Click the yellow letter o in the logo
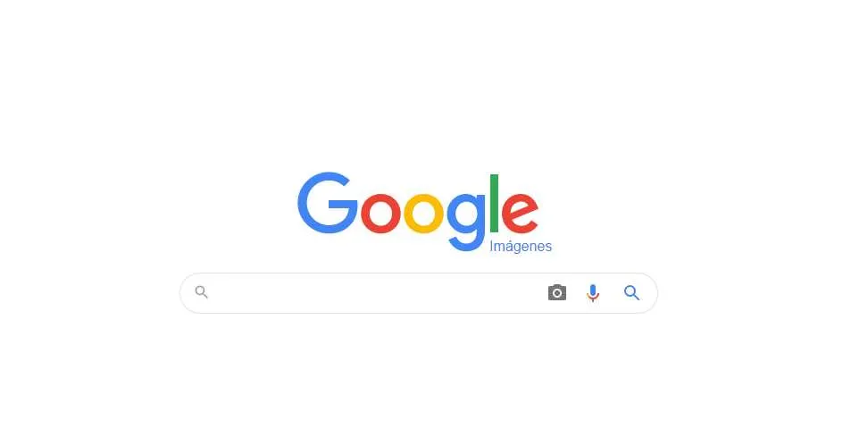This screenshot has height=429, width=868. (x=423, y=213)
